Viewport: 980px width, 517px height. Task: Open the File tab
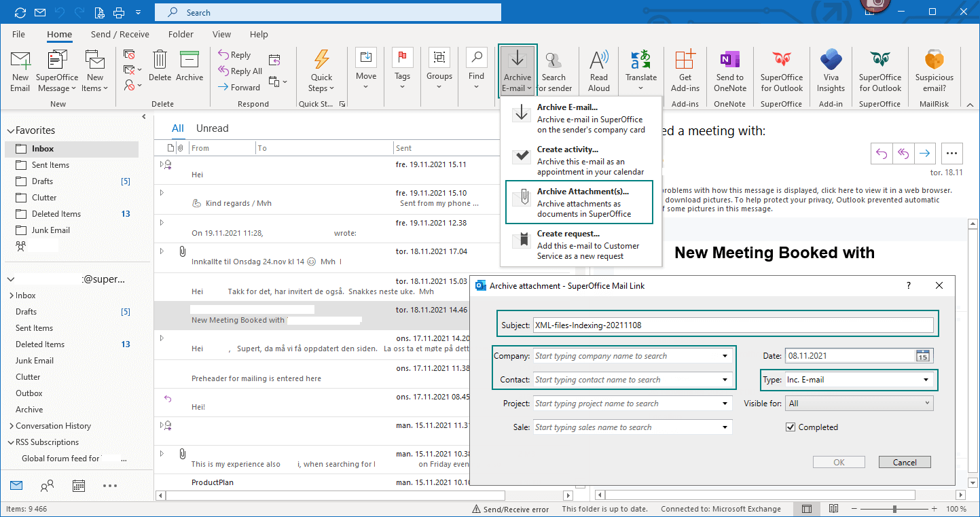coord(18,34)
